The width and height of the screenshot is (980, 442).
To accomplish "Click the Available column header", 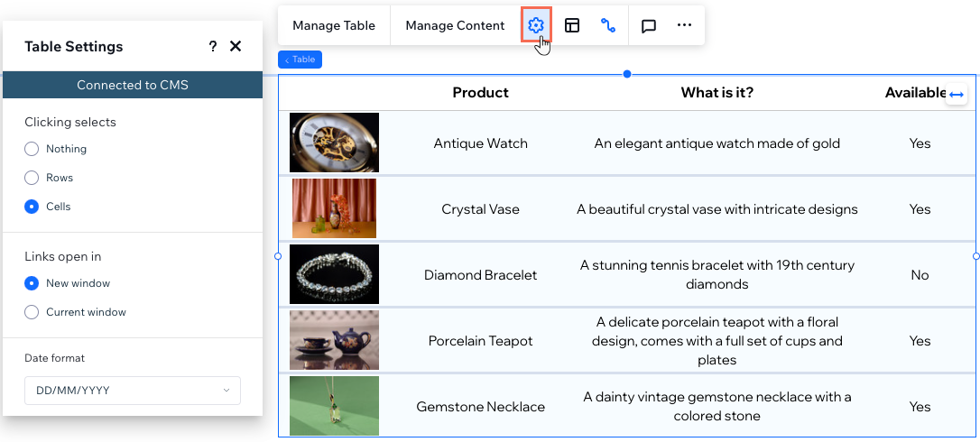I will pos(916,93).
